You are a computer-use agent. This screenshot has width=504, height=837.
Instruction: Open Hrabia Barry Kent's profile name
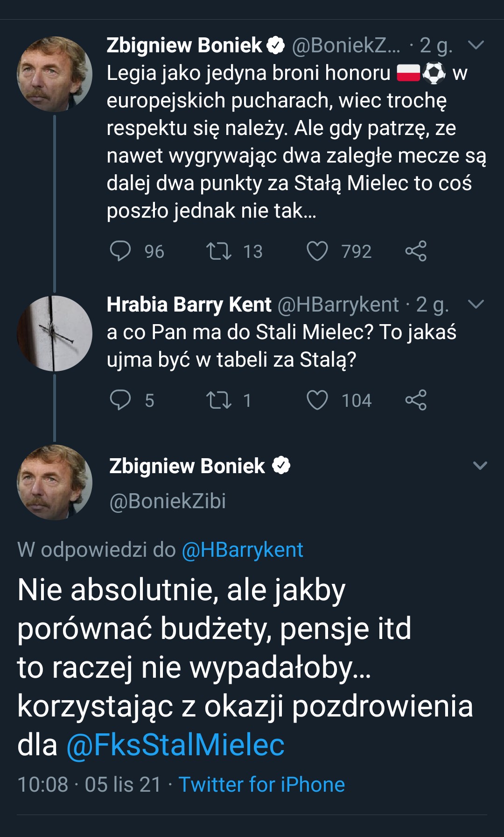(189, 305)
